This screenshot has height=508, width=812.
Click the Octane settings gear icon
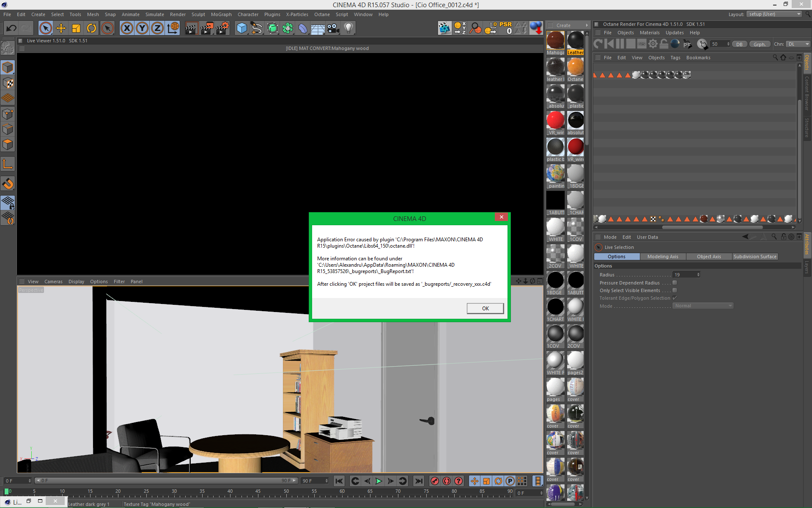653,44
